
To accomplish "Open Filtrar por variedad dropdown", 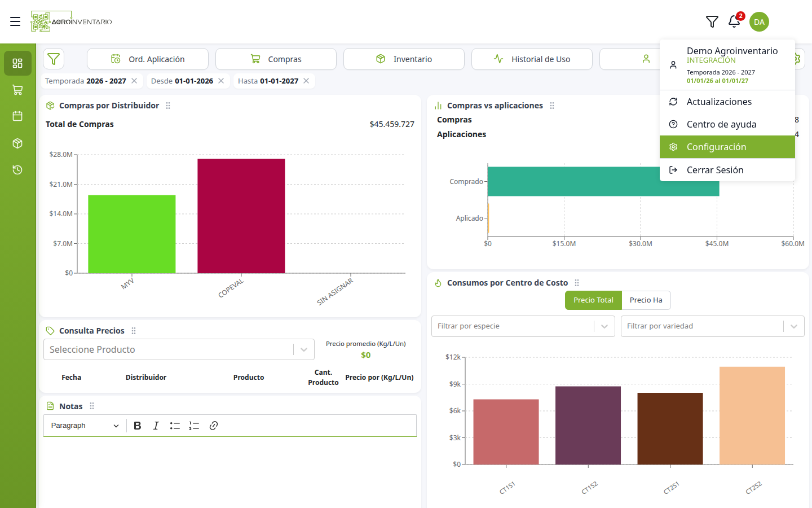I will tap(712, 326).
